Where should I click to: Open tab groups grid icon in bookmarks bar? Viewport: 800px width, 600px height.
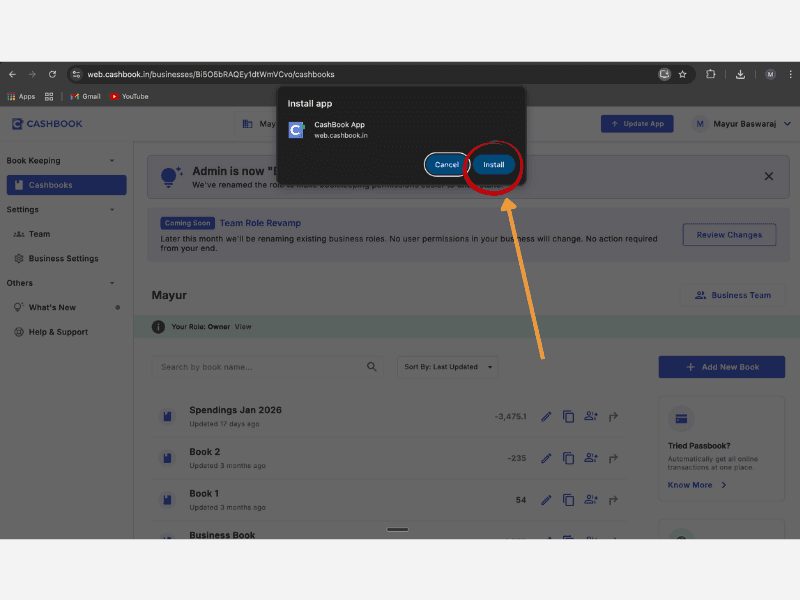click(49, 96)
